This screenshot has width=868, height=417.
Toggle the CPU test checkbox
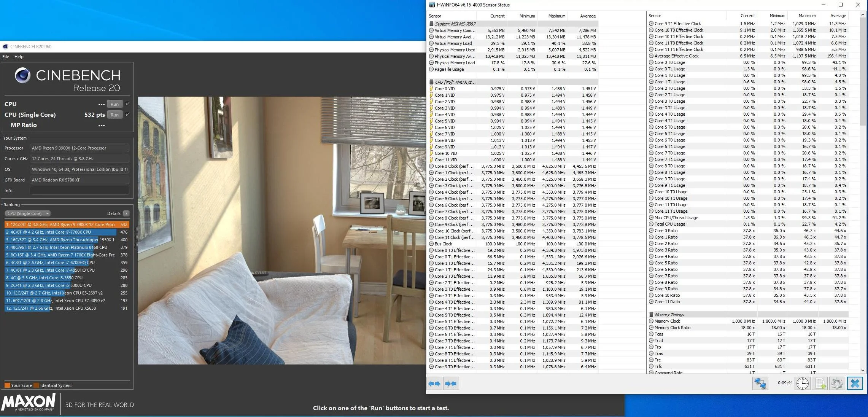(127, 103)
